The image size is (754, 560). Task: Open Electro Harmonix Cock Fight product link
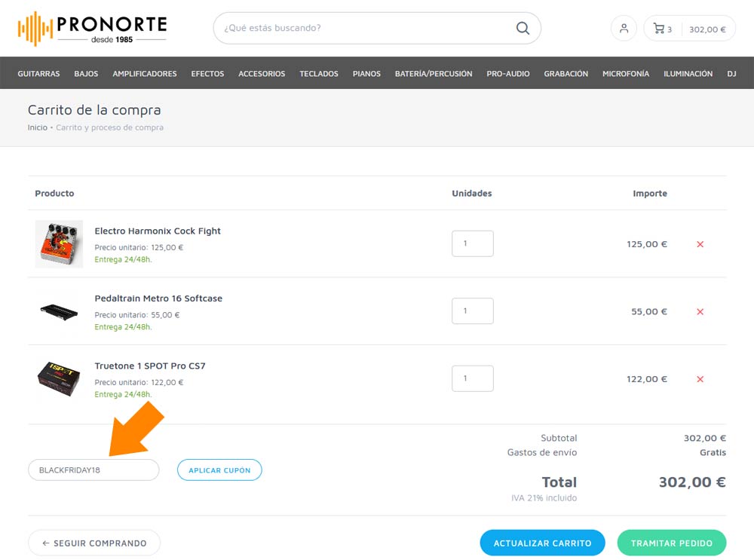point(158,231)
